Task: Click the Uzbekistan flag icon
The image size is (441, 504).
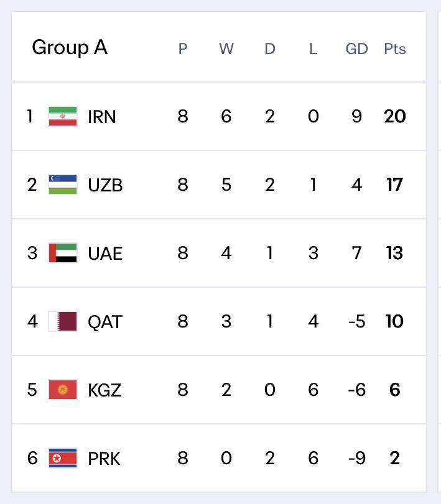Action: [x=63, y=185]
